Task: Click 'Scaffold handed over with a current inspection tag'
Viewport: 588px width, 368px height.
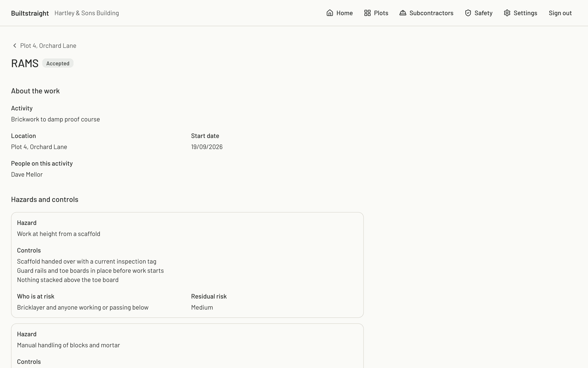Action: click(x=87, y=262)
